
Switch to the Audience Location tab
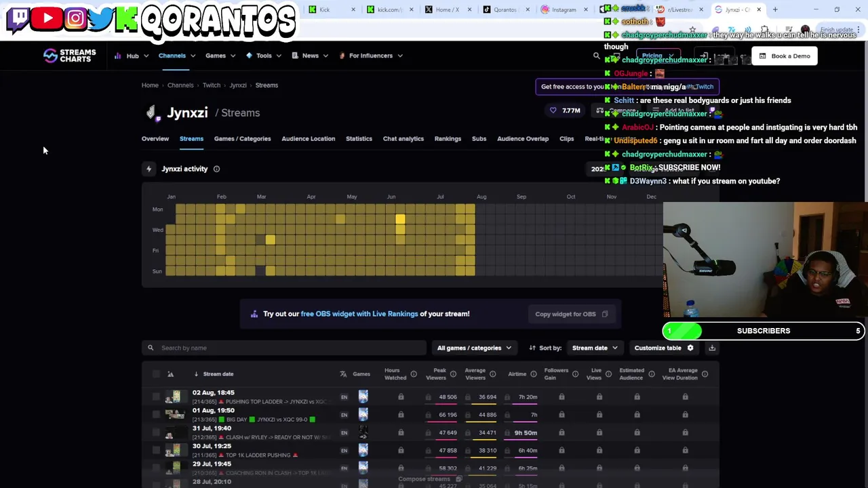308,139
